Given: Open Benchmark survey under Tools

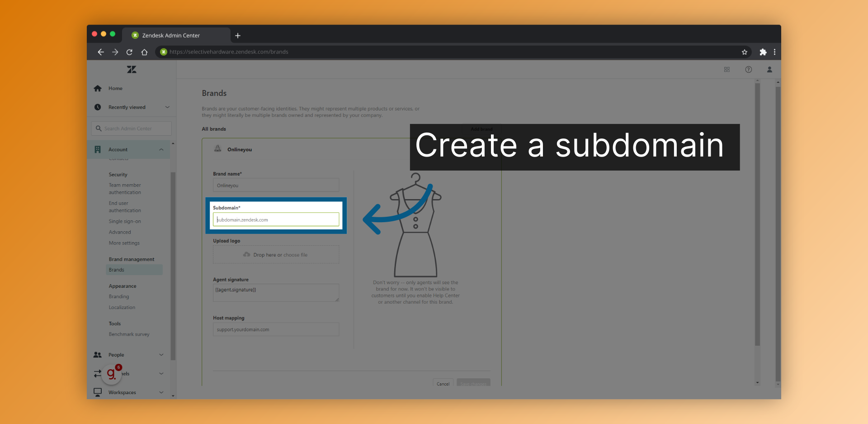Looking at the screenshot, I should pyautogui.click(x=129, y=334).
